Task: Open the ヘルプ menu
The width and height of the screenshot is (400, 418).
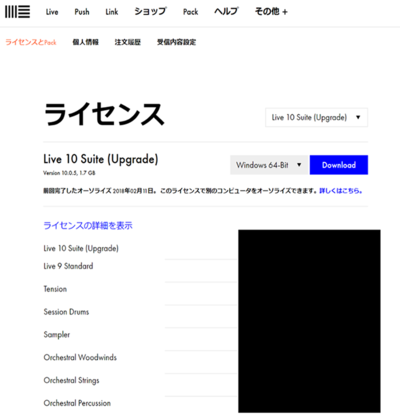Action: [x=226, y=12]
